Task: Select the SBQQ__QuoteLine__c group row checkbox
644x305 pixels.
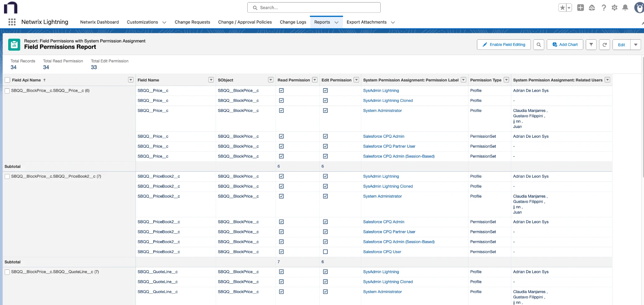Action: tap(7, 272)
